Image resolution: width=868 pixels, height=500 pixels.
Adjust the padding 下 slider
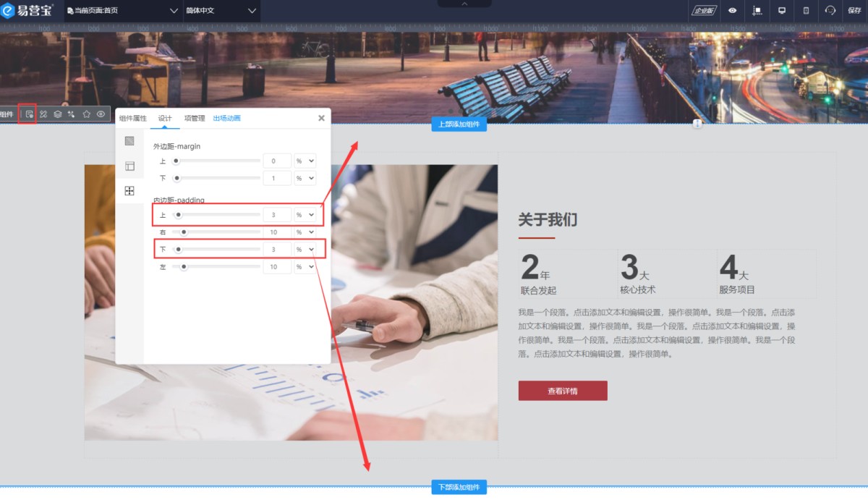coord(216,250)
